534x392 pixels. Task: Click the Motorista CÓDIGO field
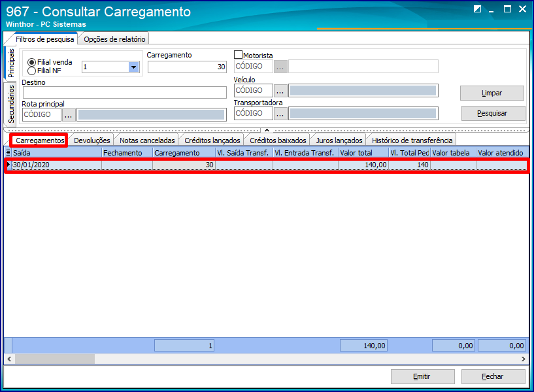pos(254,67)
